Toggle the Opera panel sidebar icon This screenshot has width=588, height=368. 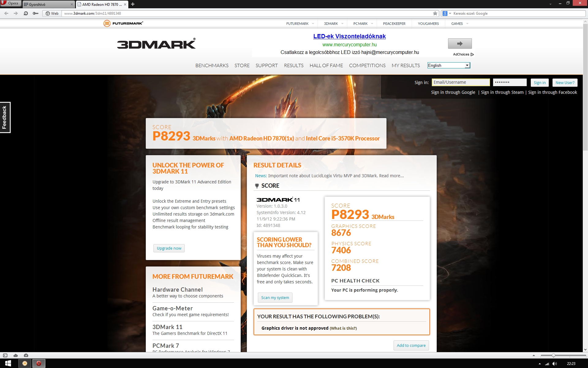tap(5, 355)
